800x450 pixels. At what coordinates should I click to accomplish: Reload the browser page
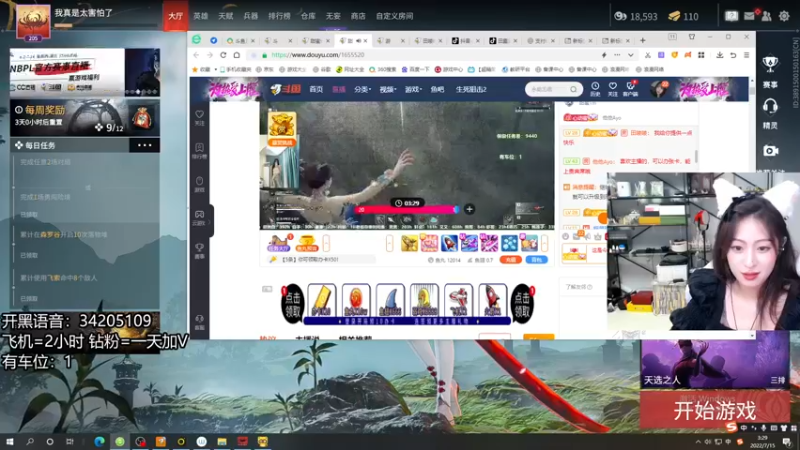223,55
